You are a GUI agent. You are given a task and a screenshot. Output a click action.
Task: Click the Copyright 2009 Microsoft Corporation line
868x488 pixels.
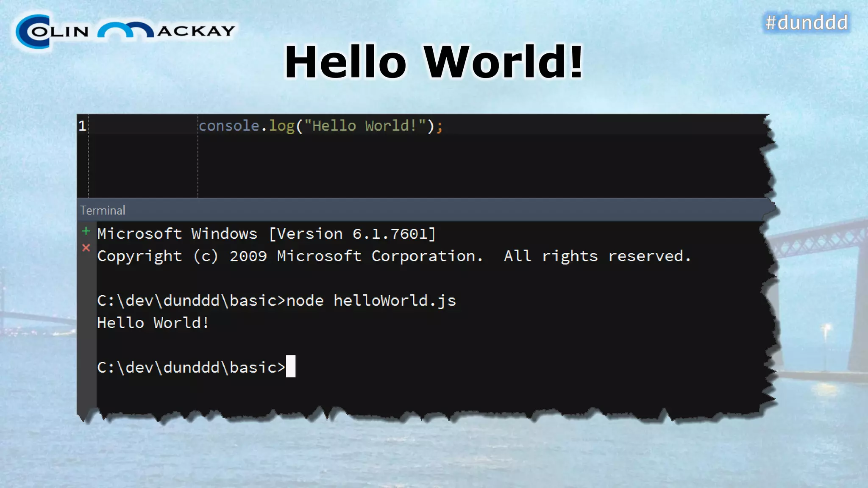(x=395, y=256)
